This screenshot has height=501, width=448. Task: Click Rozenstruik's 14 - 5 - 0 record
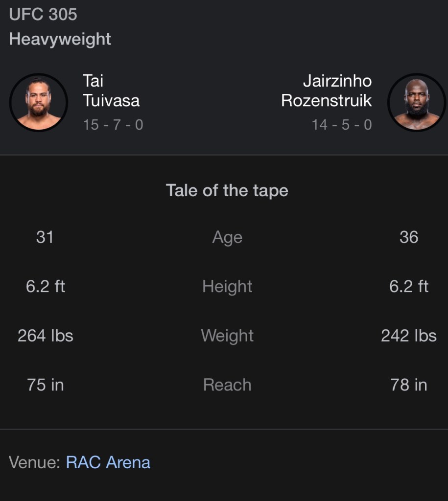(342, 125)
